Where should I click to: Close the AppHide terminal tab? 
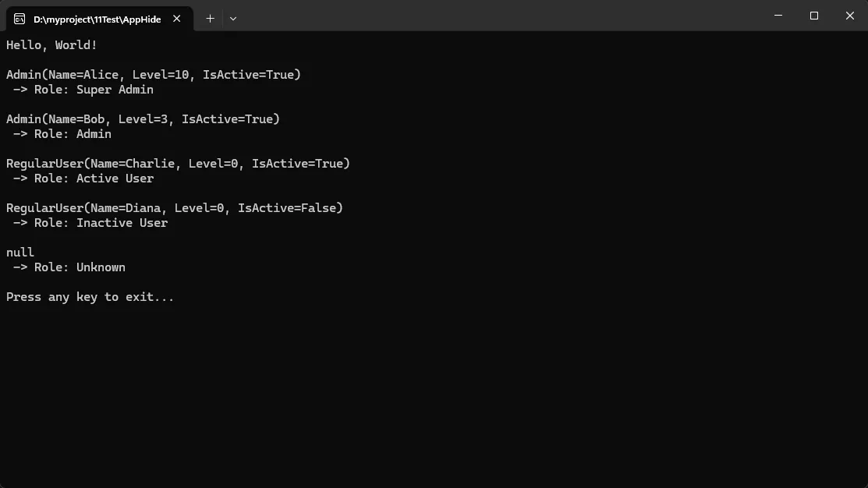coord(179,19)
